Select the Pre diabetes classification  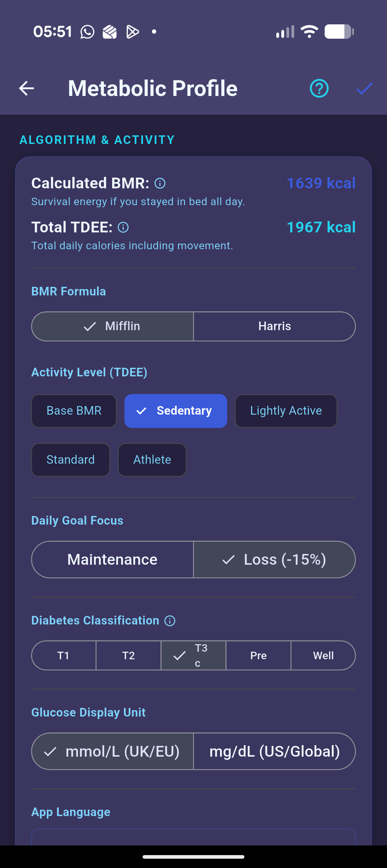[x=258, y=655]
